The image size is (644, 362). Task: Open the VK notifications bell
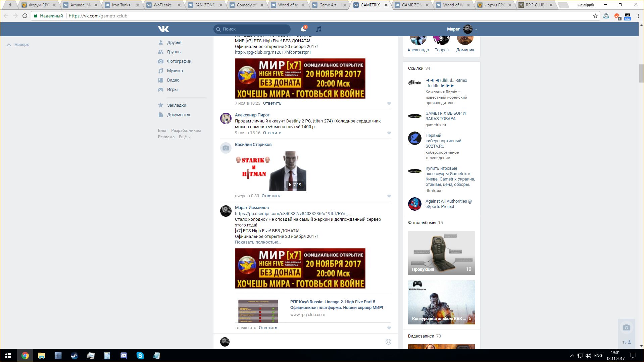(303, 29)
